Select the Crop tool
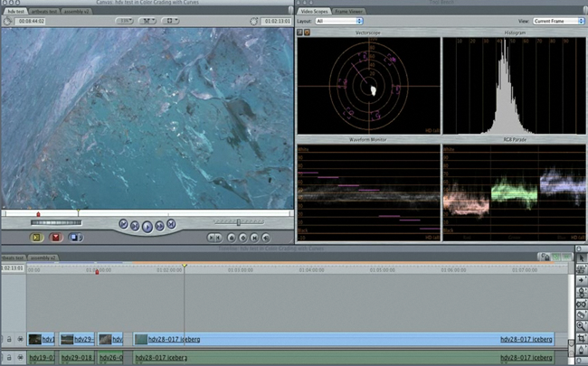The image size is (588, 366). pos(582,338)
